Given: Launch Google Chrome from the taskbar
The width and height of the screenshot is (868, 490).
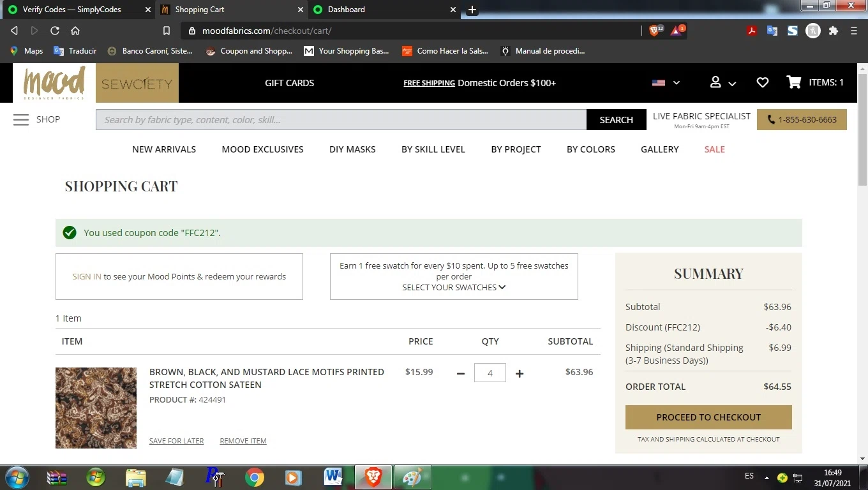Looking at the screenshot, I should click(x=255, y=477).
